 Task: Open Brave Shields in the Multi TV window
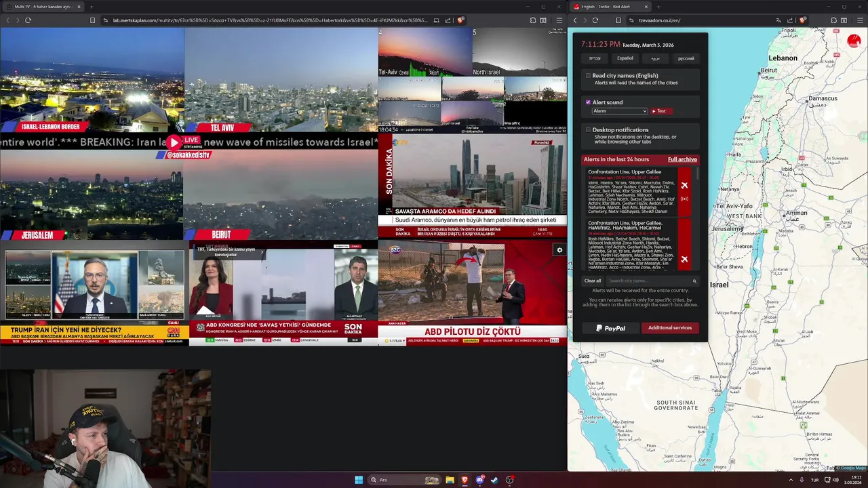click(460, 20)
